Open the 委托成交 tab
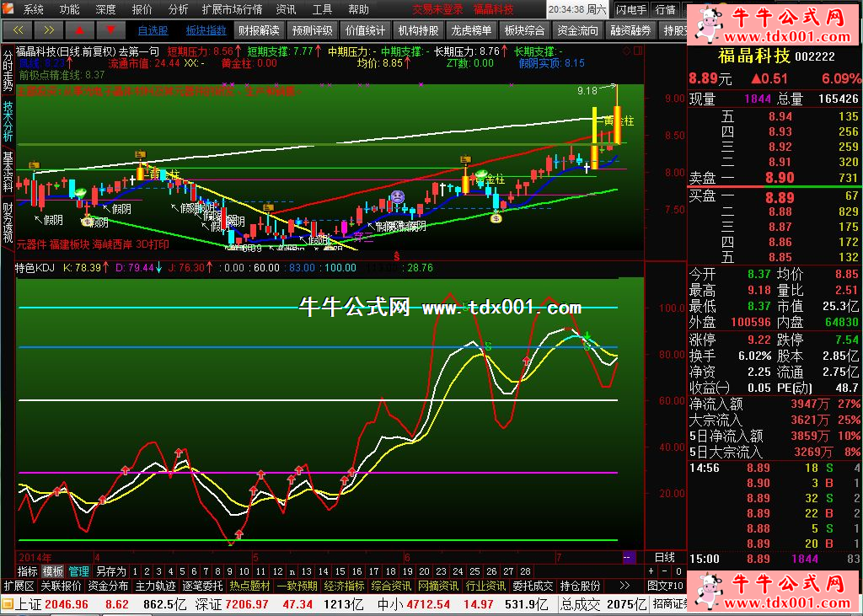This screenshot has height=616, width=863. click(x=533, y=586)
